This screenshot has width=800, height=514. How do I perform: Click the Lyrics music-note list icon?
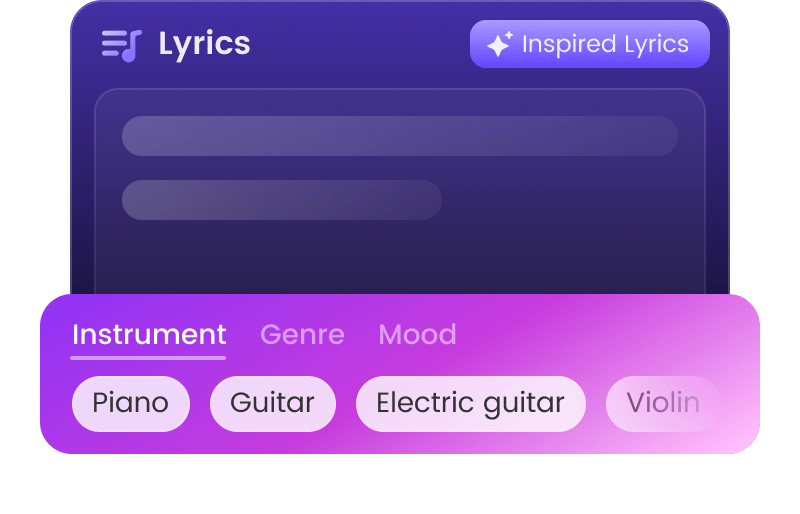pyautogui.click(x=121, y=45)
